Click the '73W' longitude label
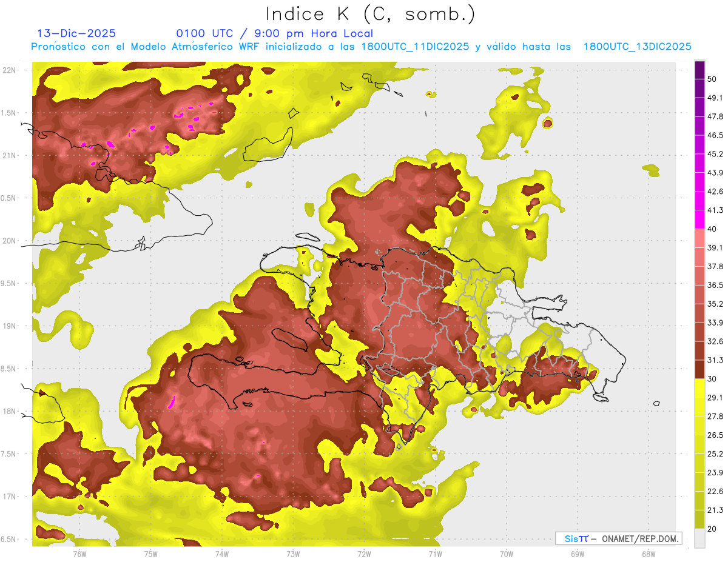Screen dimensions: 728x562 click(x=293, y=554)
